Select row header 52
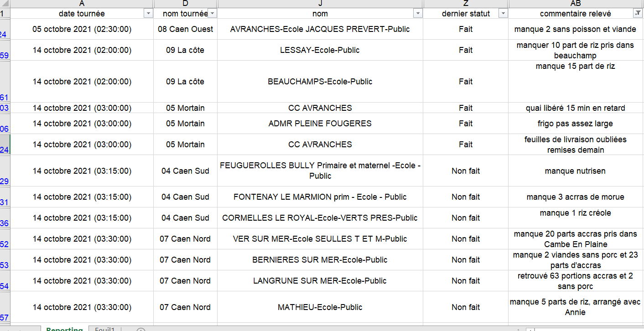644x331 pixels. (x=5, y=239)
